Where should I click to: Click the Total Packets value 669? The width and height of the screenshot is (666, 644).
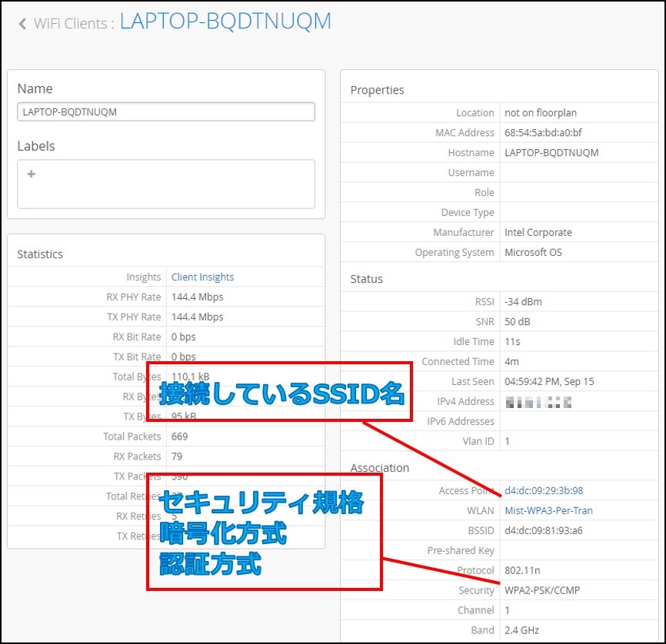click(x=179, y=437)
